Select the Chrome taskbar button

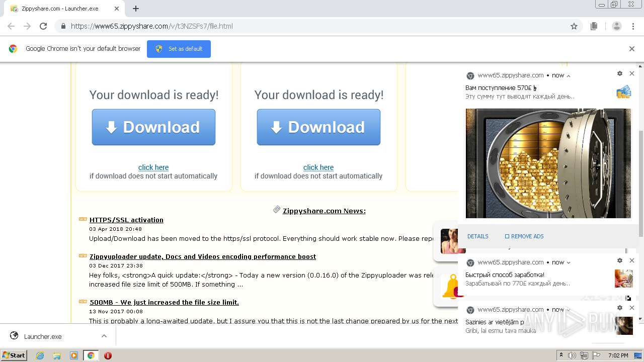tap(91, 355)
